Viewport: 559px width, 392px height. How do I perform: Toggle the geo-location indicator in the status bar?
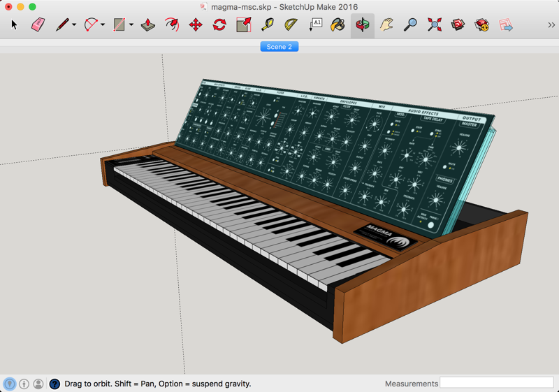click(10, 384)
